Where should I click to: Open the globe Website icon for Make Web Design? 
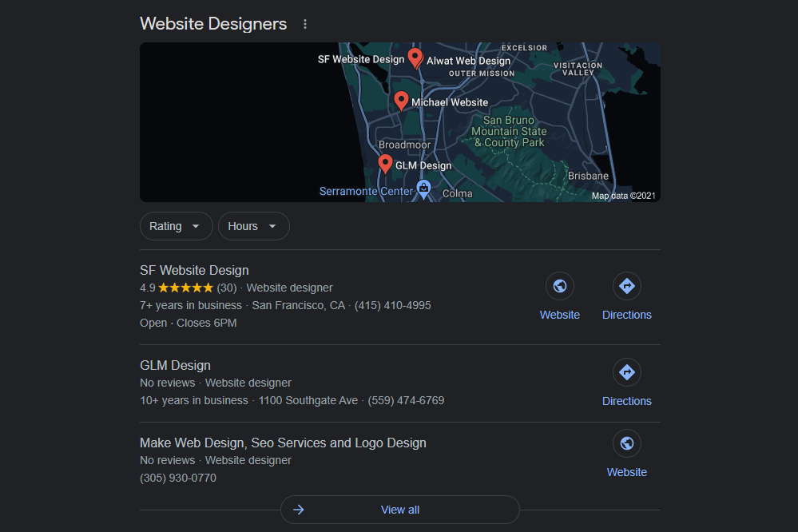627,443
